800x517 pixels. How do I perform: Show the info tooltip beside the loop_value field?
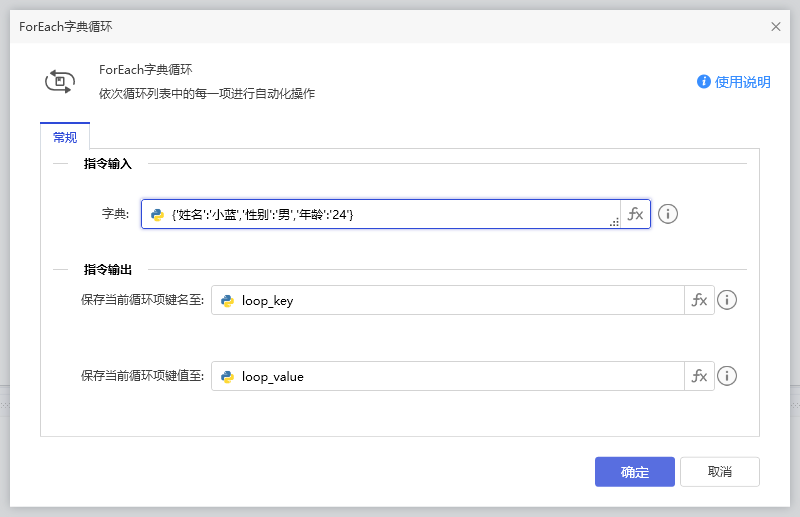(x=727, y=377)
